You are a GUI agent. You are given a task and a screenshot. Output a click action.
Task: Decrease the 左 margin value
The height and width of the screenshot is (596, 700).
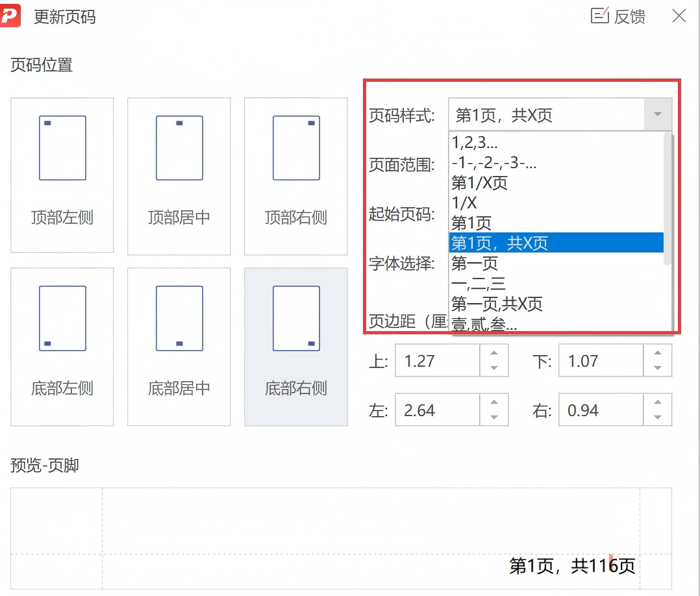[x=494, y=417]
